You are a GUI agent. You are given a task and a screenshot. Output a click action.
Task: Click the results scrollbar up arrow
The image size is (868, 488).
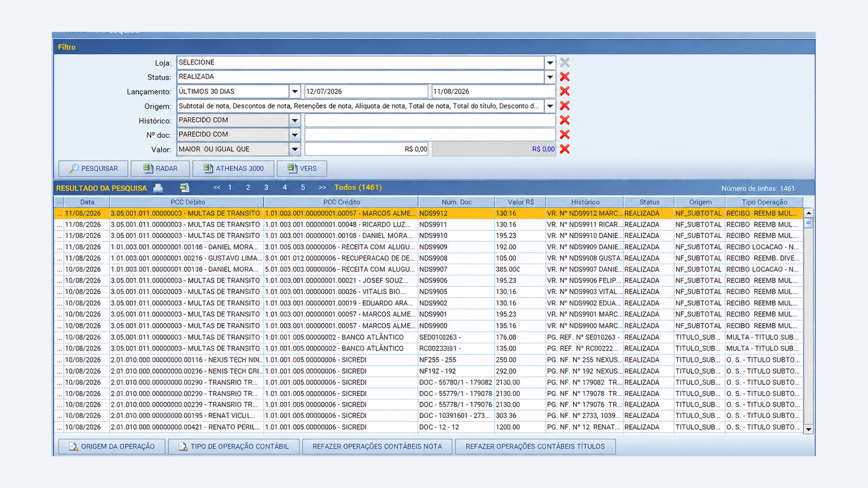(x=808, y=213)
